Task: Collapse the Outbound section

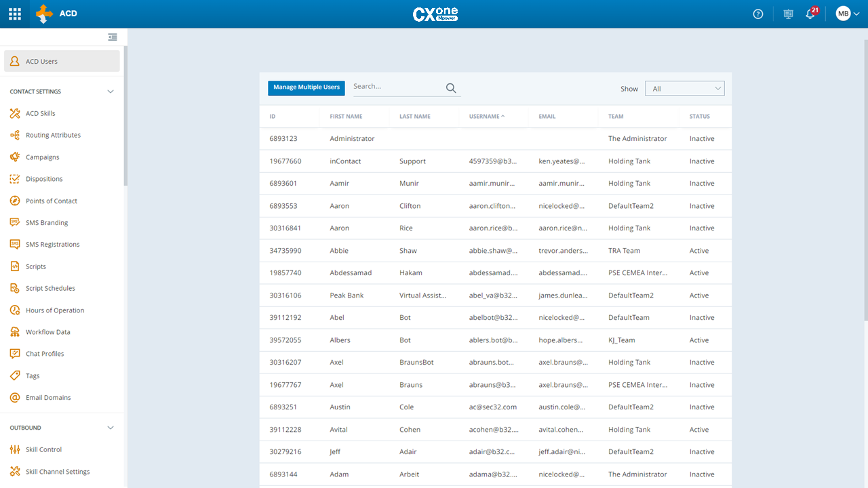Action: tap(111, 428)
